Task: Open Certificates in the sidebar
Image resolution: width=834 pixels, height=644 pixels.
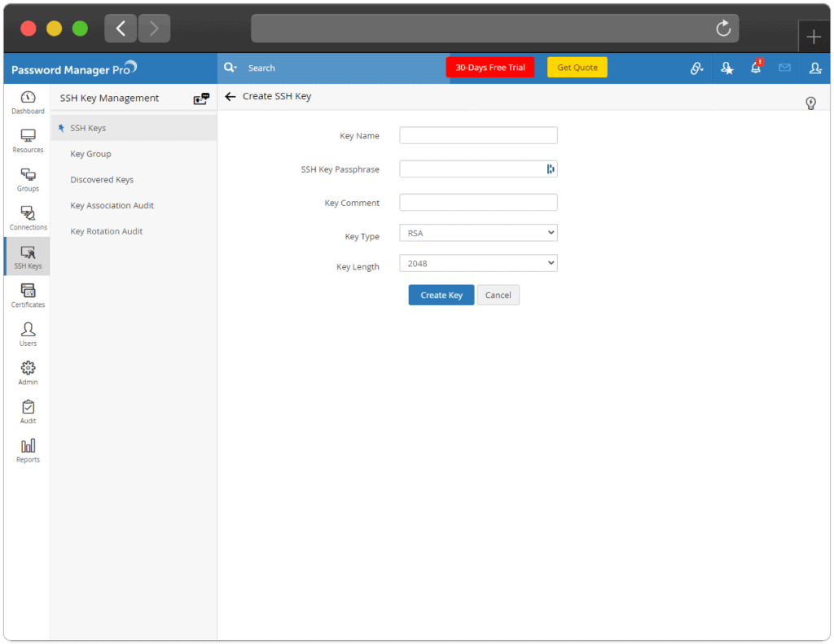Action: point(28,296)
